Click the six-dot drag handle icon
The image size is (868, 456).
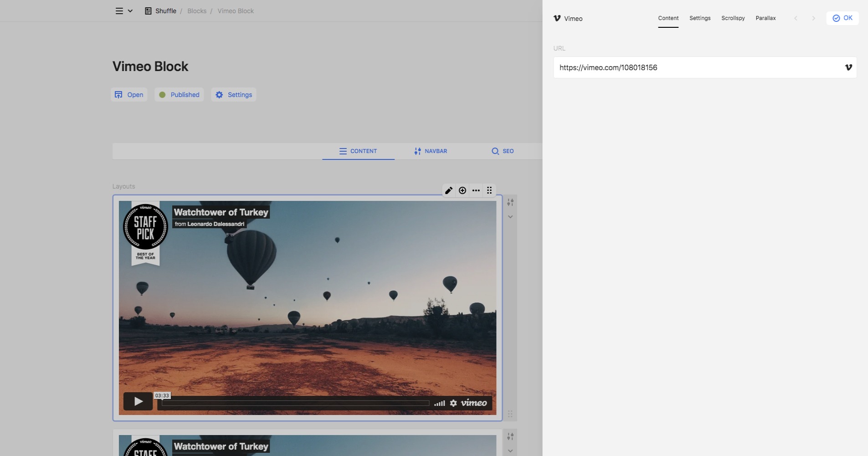pyautogui.click(x=489, y=190)
